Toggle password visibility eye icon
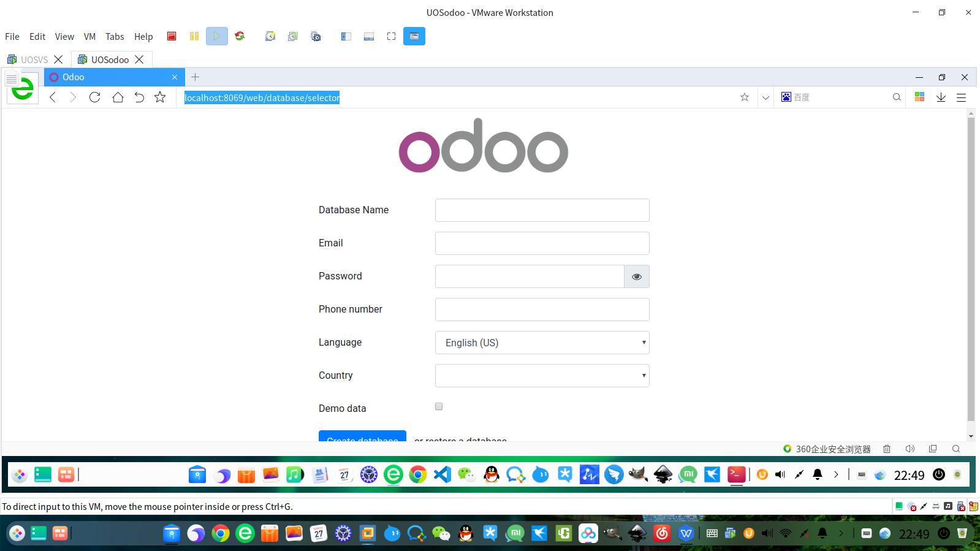The image size is (980, 551). pyautogui.click(x=637, y=276)
